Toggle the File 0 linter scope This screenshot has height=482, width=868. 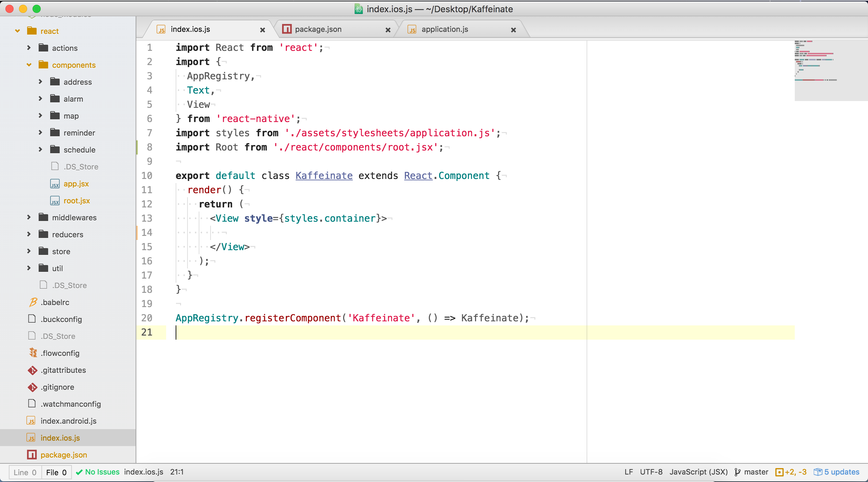pos(56,472)
